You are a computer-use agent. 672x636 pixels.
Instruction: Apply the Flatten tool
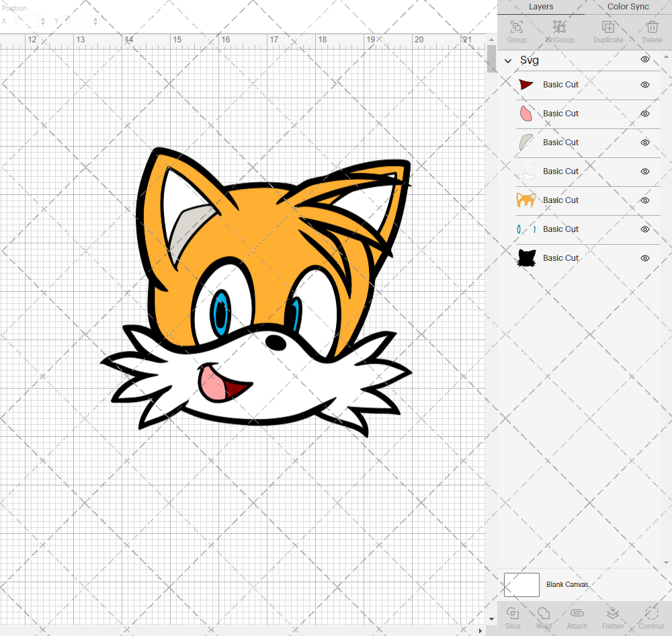pos(613,617)
